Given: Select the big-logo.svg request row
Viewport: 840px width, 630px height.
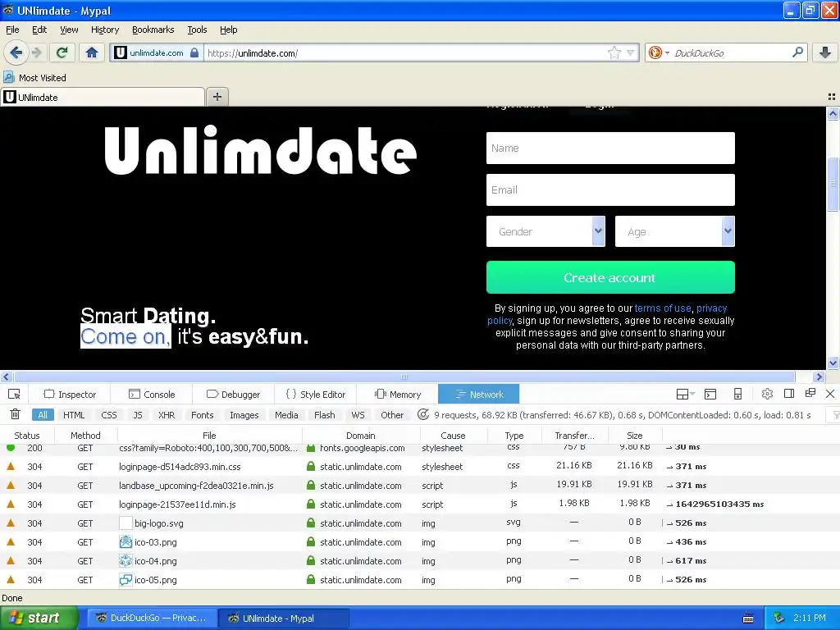Looking at the screenshot, I should tap(420, 523).
